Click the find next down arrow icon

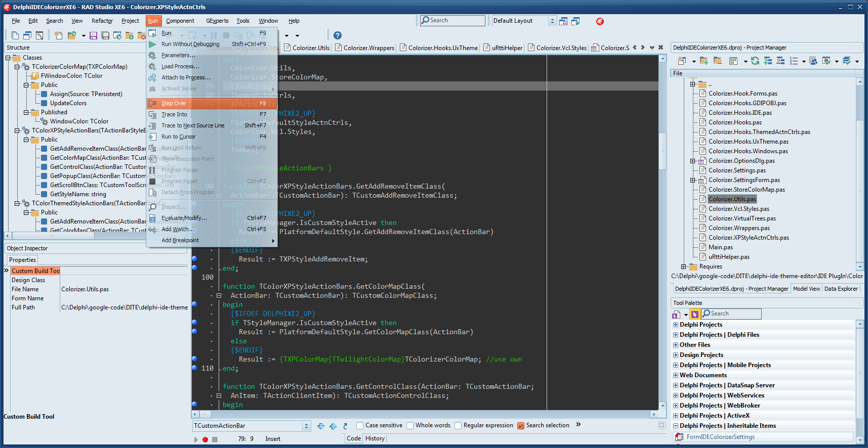[x=321, y=426]
